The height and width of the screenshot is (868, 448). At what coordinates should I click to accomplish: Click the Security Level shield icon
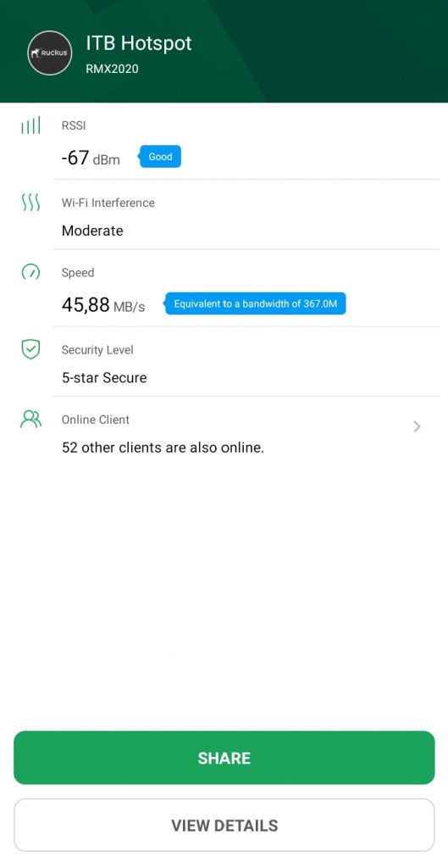coord(30,349)
